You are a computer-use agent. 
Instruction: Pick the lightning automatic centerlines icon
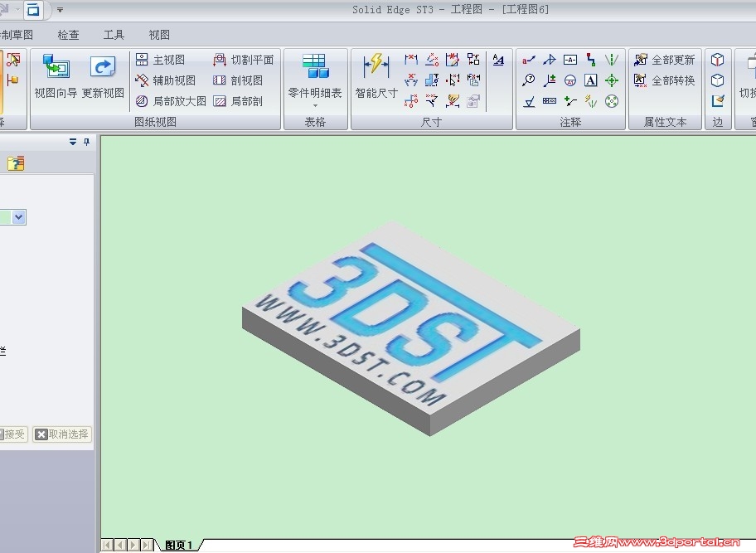click(590, 101)
